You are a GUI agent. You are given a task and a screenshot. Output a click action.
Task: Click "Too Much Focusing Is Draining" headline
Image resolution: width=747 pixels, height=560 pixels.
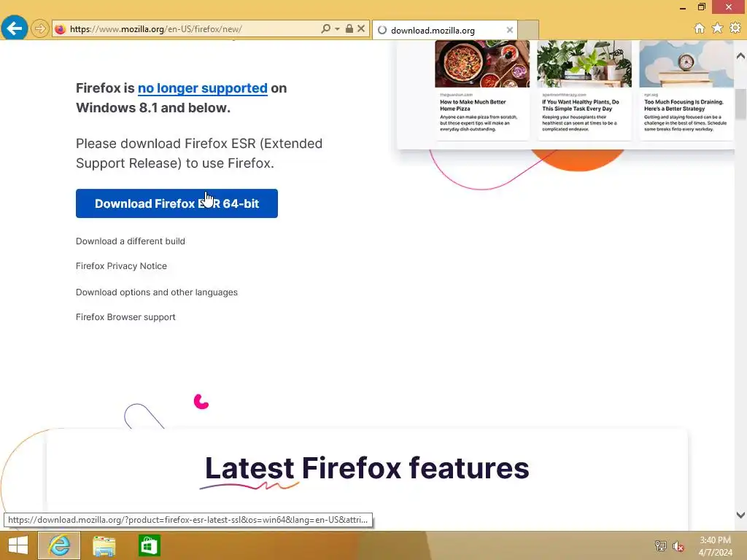pos(684,105)
